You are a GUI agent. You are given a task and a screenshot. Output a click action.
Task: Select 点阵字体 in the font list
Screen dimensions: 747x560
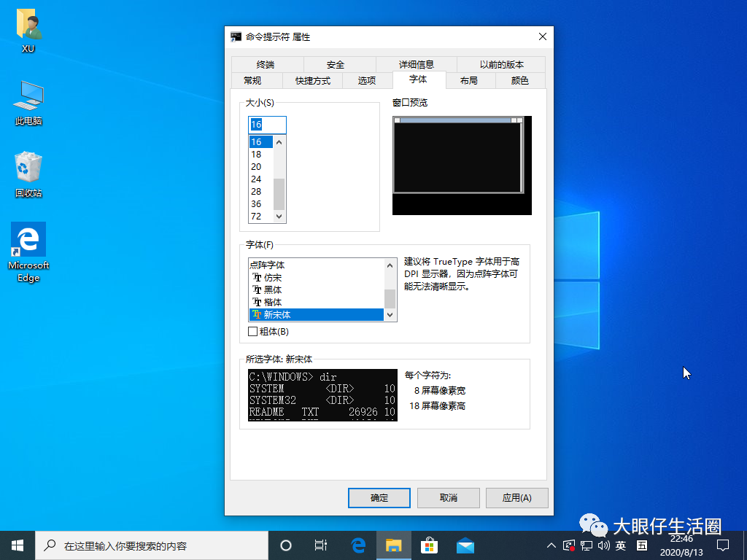point(317,265)
